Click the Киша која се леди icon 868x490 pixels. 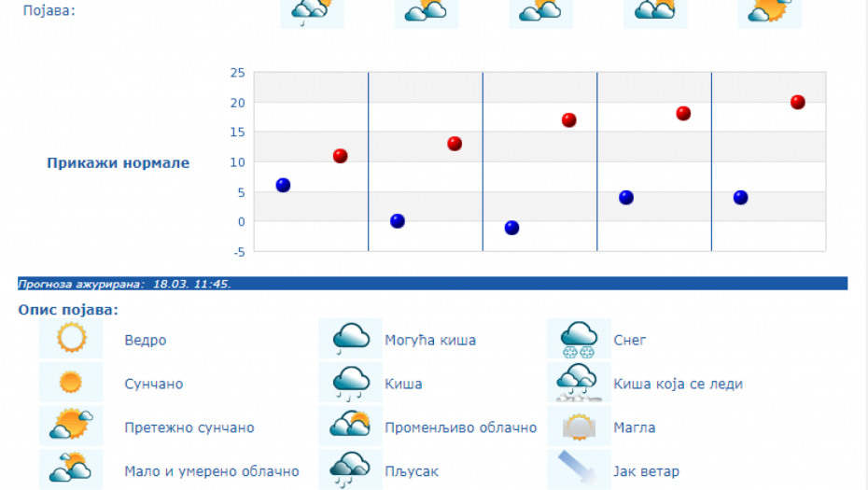point(579,382)
